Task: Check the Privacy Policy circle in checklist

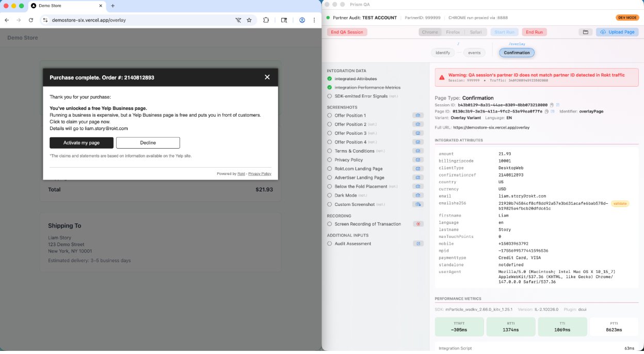Action: [x=330, y=160]
